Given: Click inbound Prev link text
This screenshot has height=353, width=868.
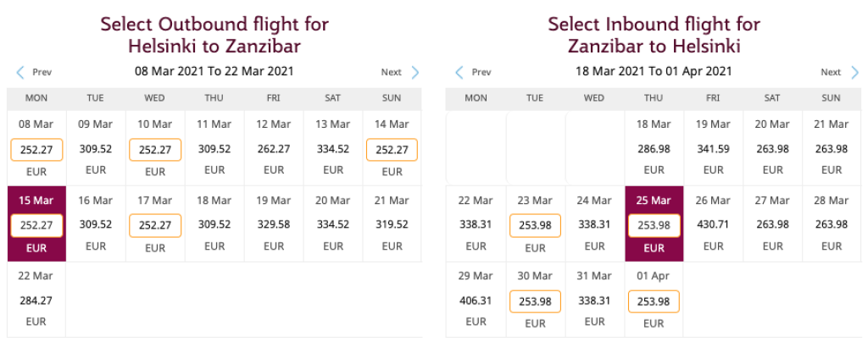Looking at the screenshot, I should (x=481, y=73).
